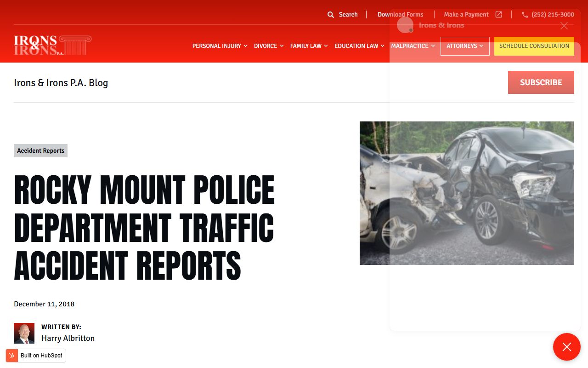Close the Irons & Irons chat panel

(564, 26)
